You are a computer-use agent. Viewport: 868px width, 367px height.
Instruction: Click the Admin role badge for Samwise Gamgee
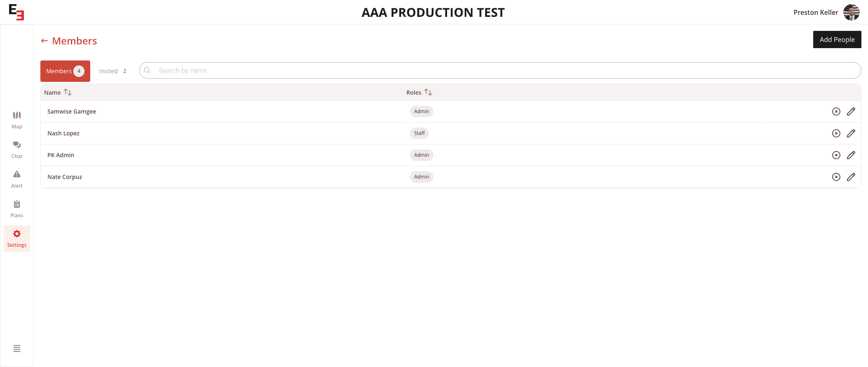click(x=421, y=111)
